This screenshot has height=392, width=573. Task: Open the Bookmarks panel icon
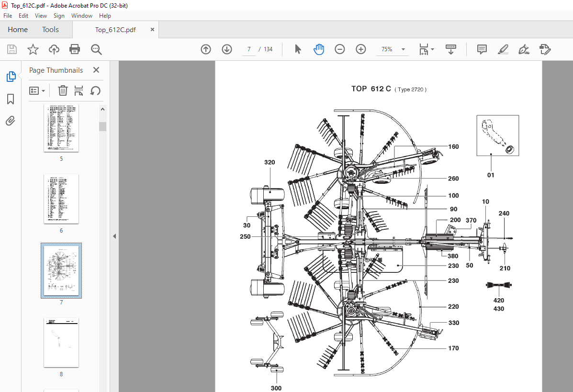[x=11, y=99]
